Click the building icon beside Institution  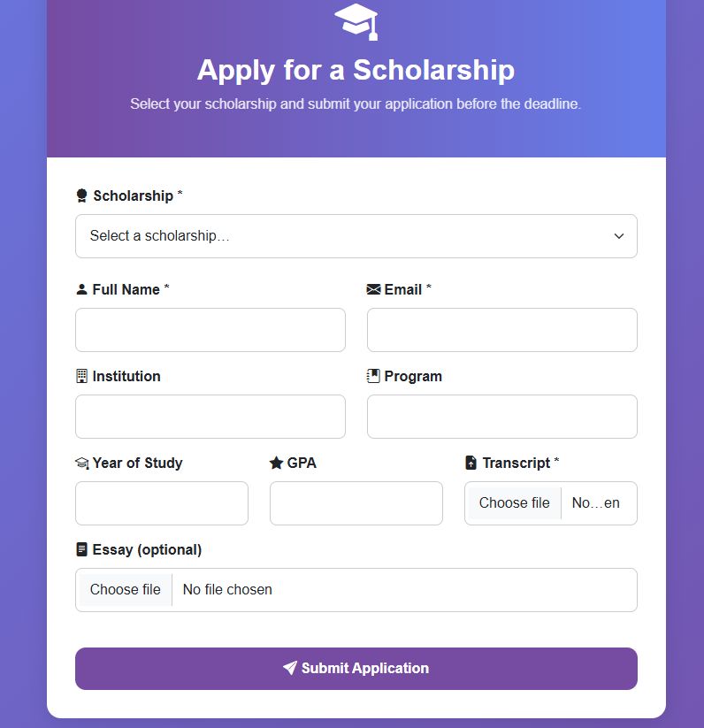coord(82,376)
